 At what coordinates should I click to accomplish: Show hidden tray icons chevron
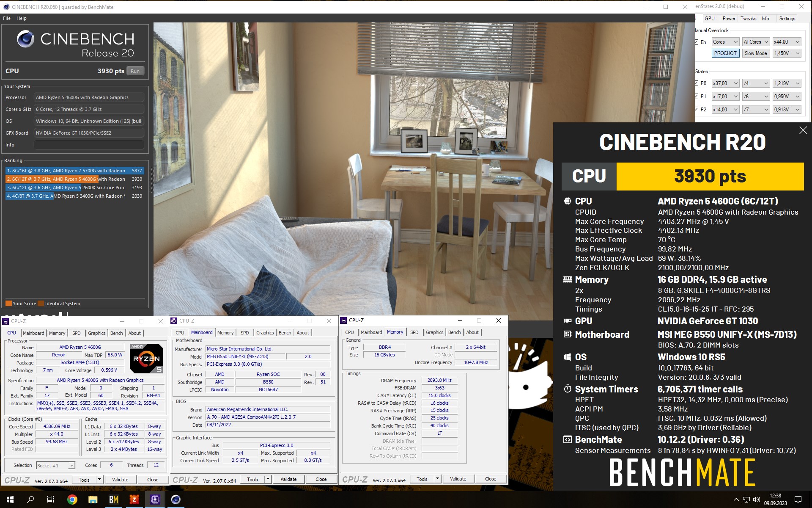coord(736,500)
